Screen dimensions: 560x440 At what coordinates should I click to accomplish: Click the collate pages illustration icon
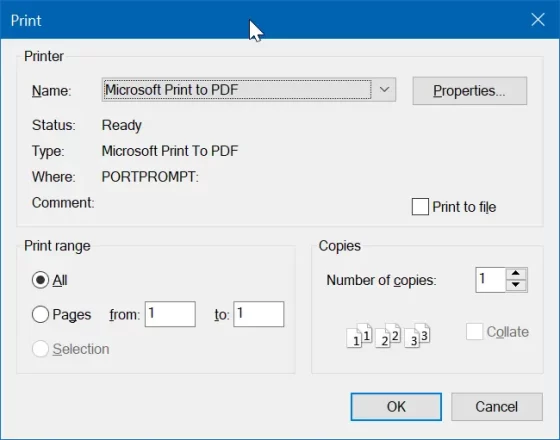(388, 335)
